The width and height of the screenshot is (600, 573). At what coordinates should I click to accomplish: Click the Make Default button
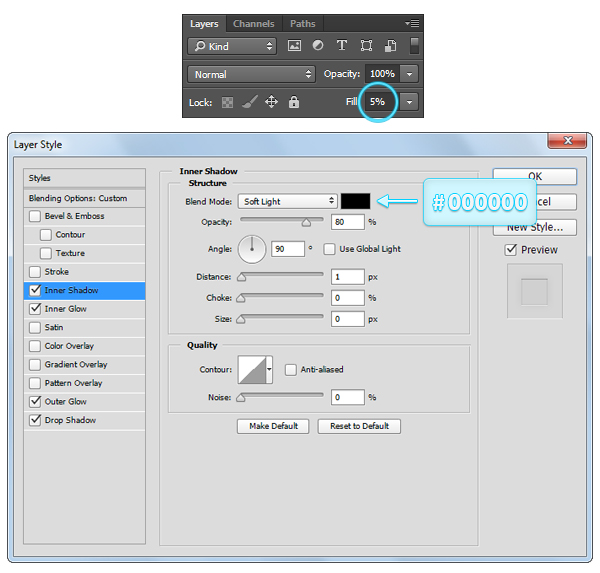pyautogui.click(x=273, y=426)
